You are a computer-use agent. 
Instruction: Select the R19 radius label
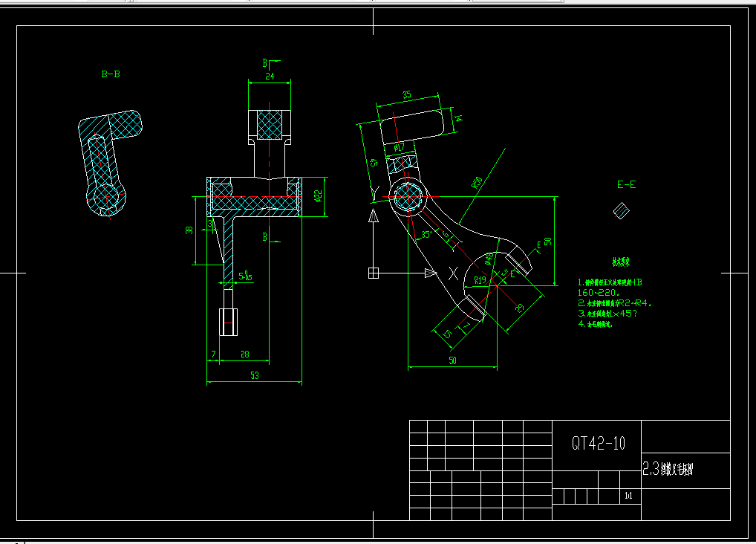480,279
